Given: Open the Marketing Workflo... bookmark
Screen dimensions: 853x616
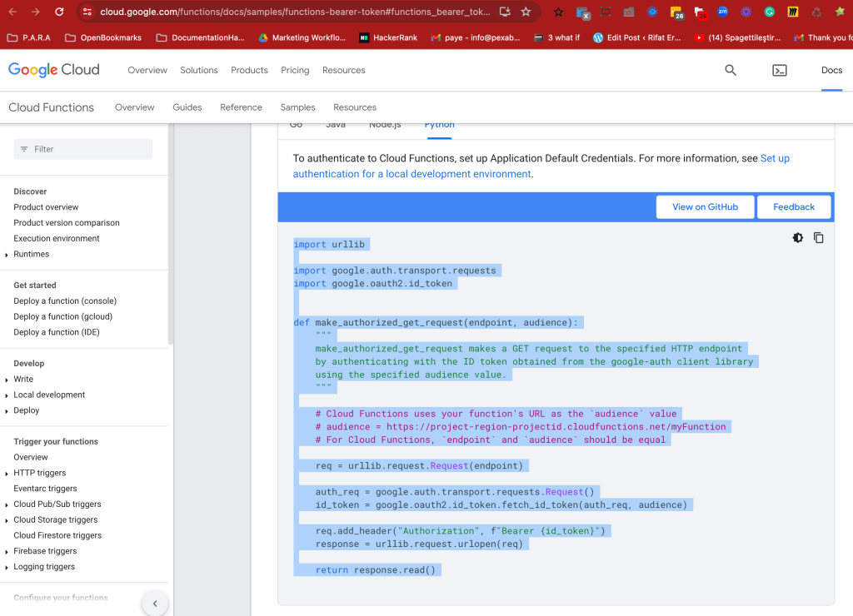Looking at the screenshot, I should point(302,37).
